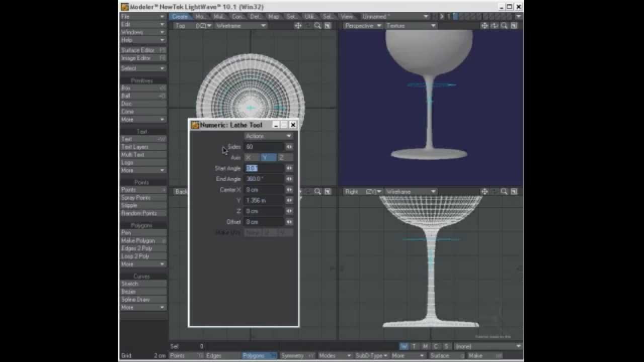This screenshot has width=644, height=362.
Task: Click the End Angle spinner arrows
Action: point(289,179)
